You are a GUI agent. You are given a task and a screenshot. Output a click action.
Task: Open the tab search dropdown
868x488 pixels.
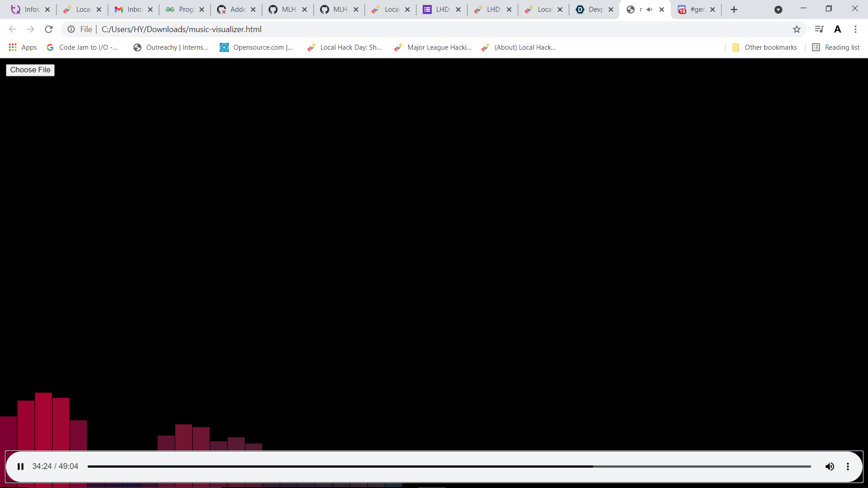tap(778, 9)
